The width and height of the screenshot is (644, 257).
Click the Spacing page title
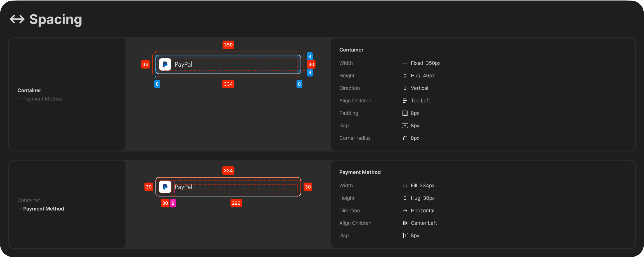pos(56,19)
